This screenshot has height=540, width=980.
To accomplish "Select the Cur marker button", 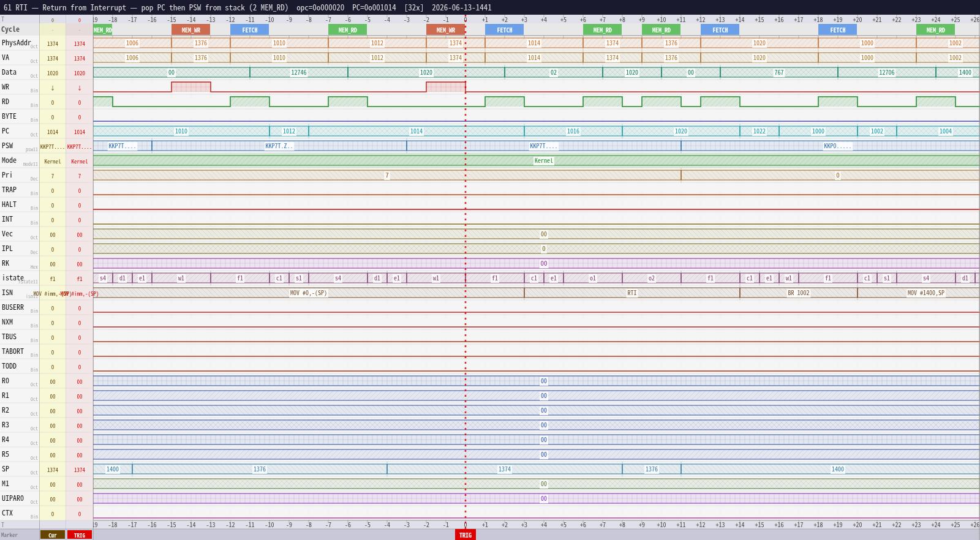I will tap(53, 535).
